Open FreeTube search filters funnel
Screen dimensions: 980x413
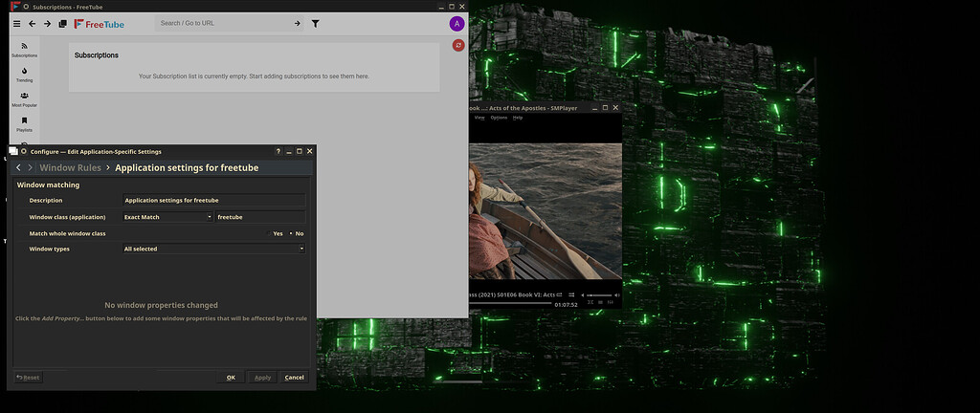pos(316,24)
